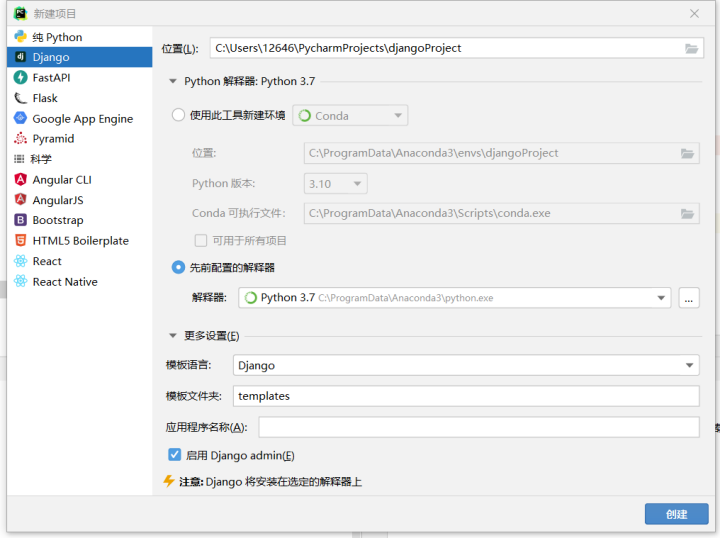
Task: Choose 纯 Python project type
Action: click(x=79, y=37)
